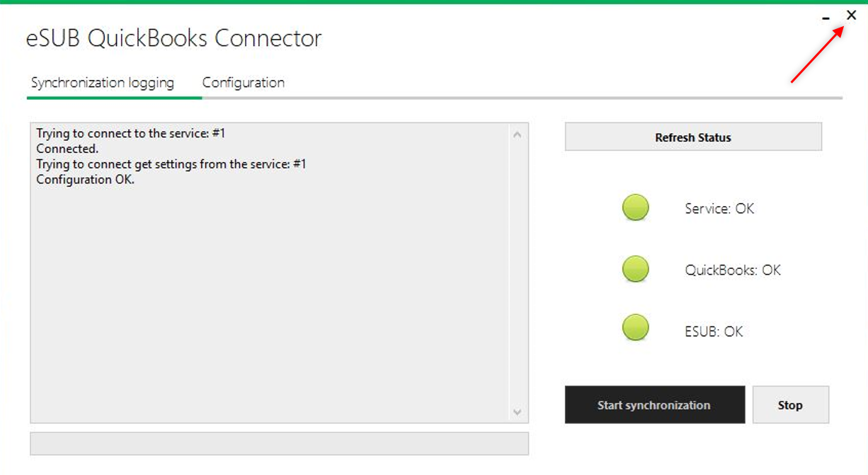Image resolution: width=868 pixels, height=475 pixels.
Task: Click the 'QuickBooks: OK' status label
Action: (x=733, y=270)
